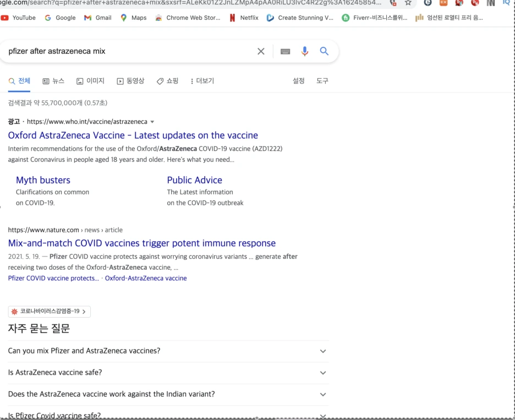The height and width of the screenshot is (420, 515).
Task: Submit search with magnifier icon
Action: [x=324, y=51]
